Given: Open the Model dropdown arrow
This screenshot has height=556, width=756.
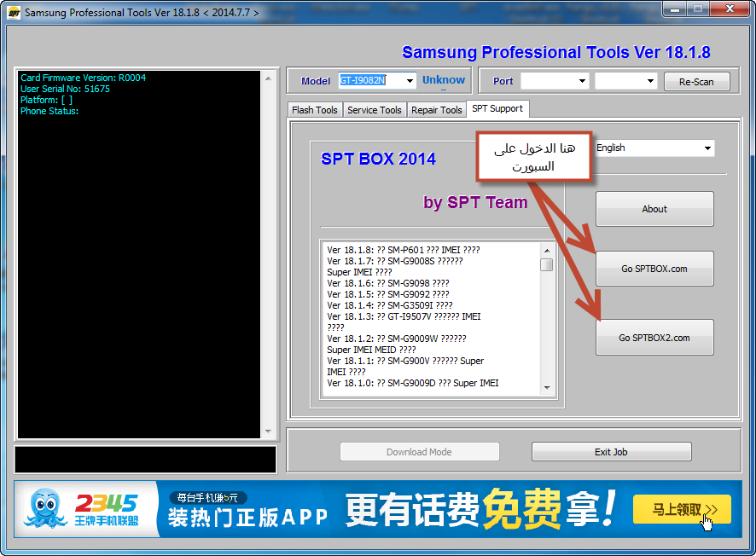Looking at the screenshot, I should (x=410, y=80).
